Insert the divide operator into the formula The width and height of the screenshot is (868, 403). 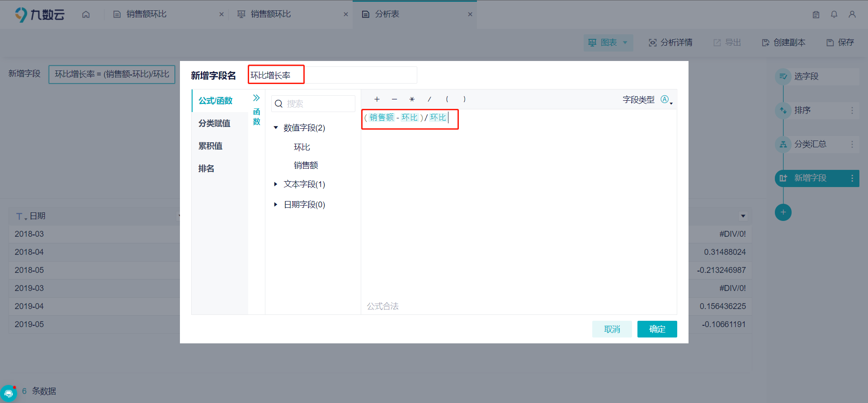429,99
